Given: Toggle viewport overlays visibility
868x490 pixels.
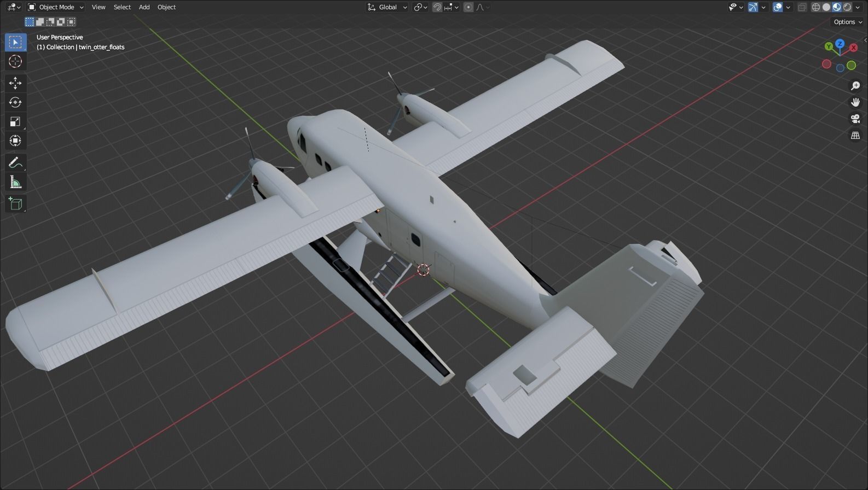Looking at the screenshot, I should pyautogui.click(x=778, y=7).
